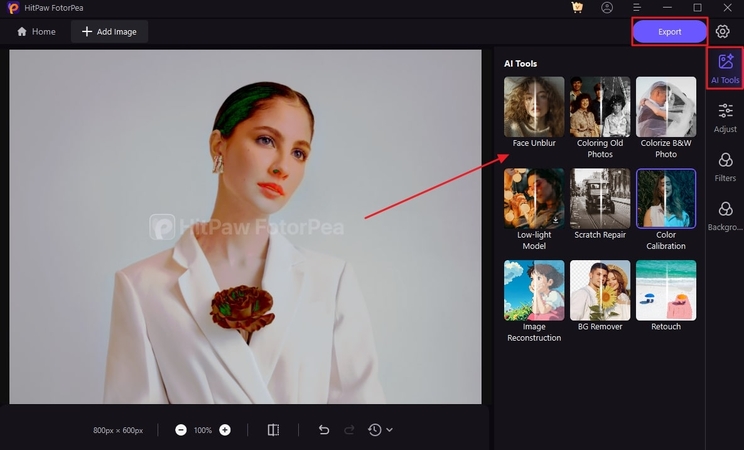Toggle the before/after compare view icon
Image resolution: width=744 pixels, height=450 pixels.
click(x=273, y=430)
